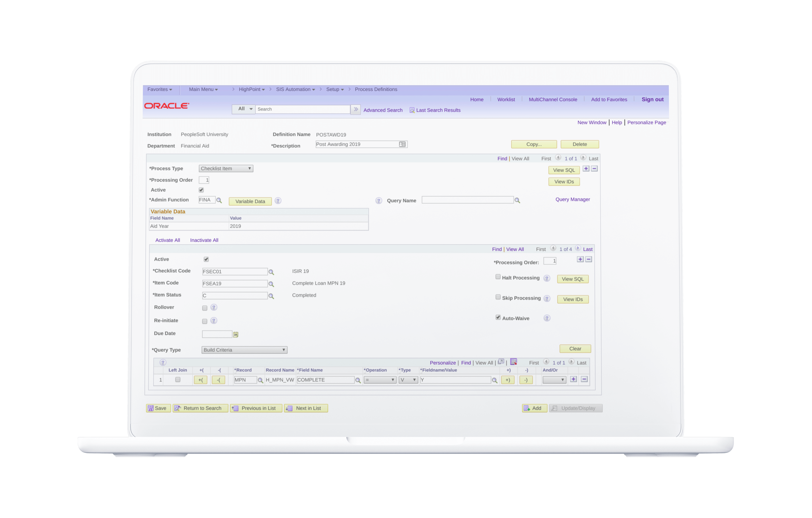Expand the Favorites menu
The image size is (812, 518).
[x=160, y=89]
